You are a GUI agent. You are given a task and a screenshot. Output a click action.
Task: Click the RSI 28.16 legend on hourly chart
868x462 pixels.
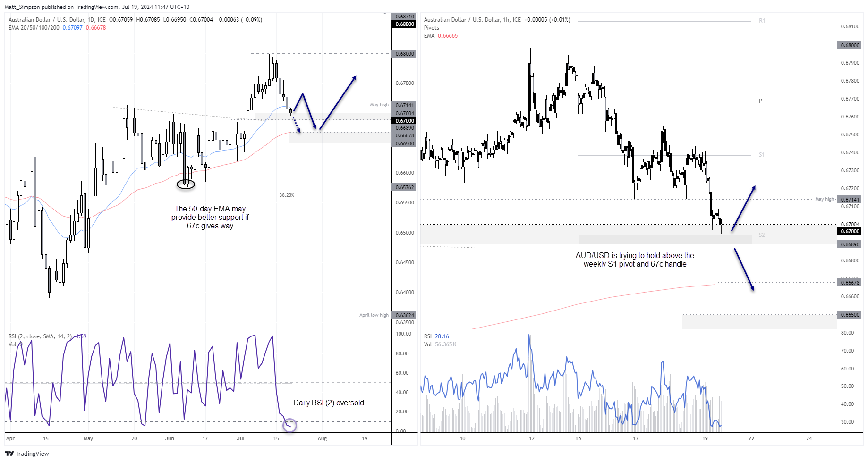pos(436,336)
